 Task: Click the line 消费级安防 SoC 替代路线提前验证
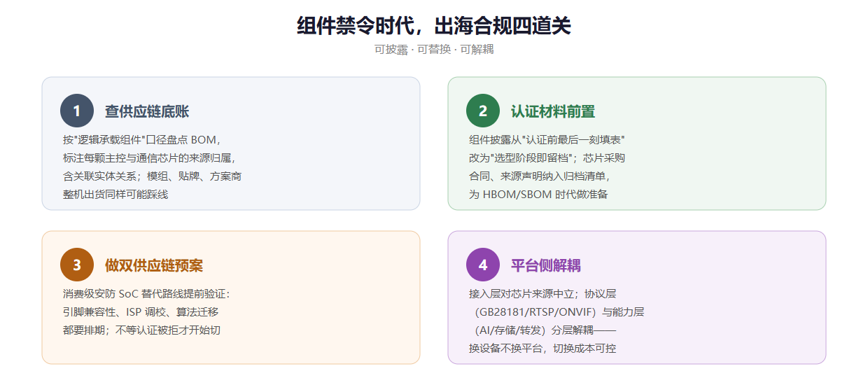pyautogui.click(x=146, y=293)
